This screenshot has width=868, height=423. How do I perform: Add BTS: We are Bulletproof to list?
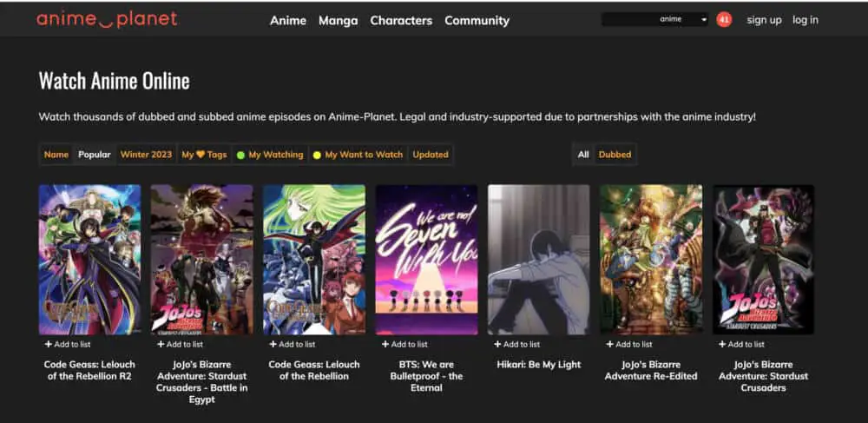pos(404,344)
